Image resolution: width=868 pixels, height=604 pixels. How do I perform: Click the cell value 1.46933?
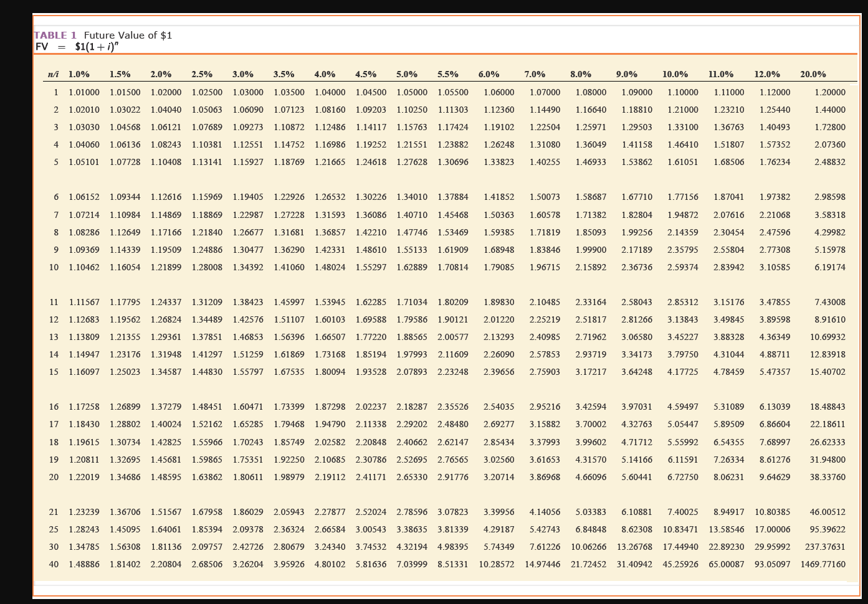pos(591,162)
